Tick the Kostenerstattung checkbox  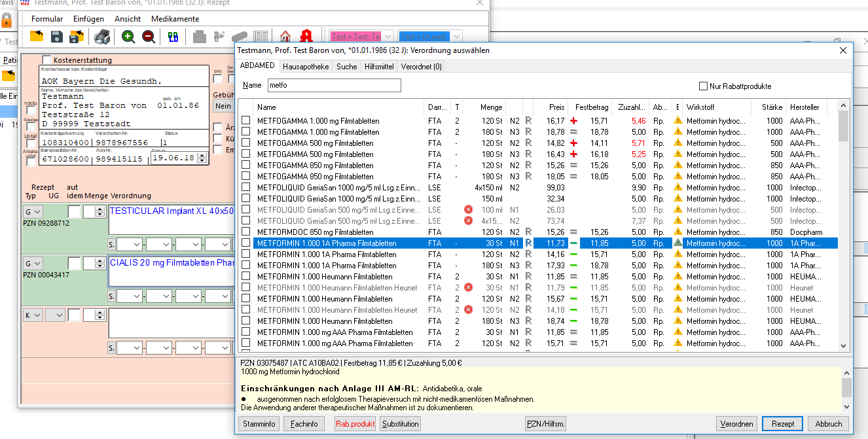(x=46, y=60)
